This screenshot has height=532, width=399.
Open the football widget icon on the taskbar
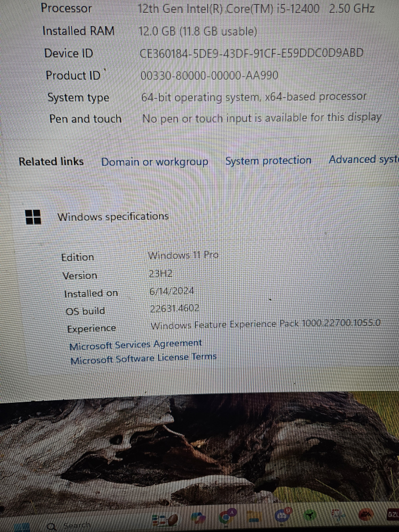[165, 520]
